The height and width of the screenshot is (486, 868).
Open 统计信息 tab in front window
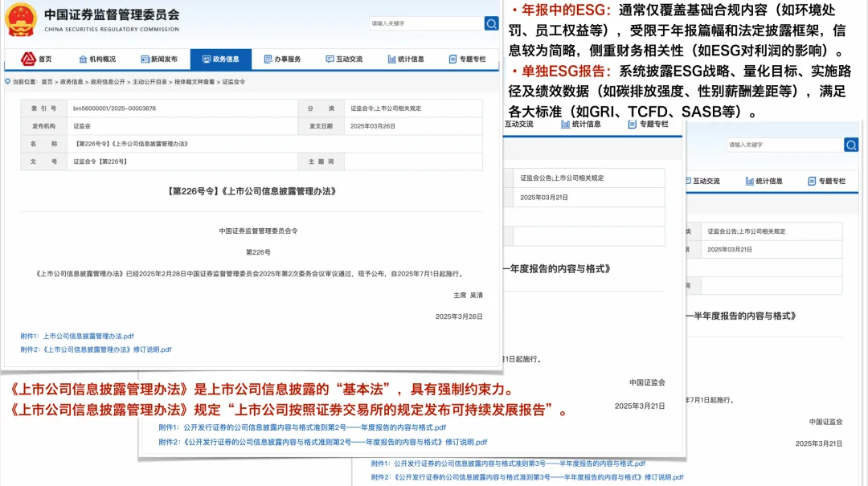pyautogui.click(x=406, y=59)
